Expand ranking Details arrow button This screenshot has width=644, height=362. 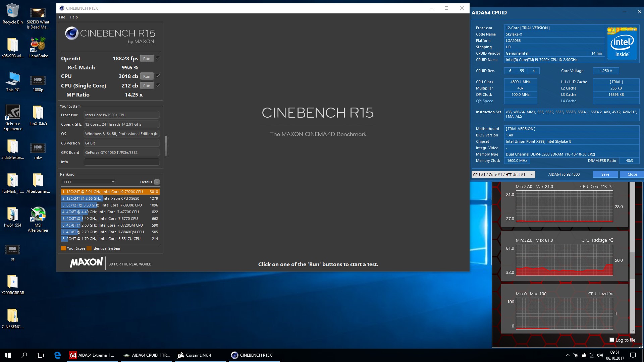click(157, 182)
